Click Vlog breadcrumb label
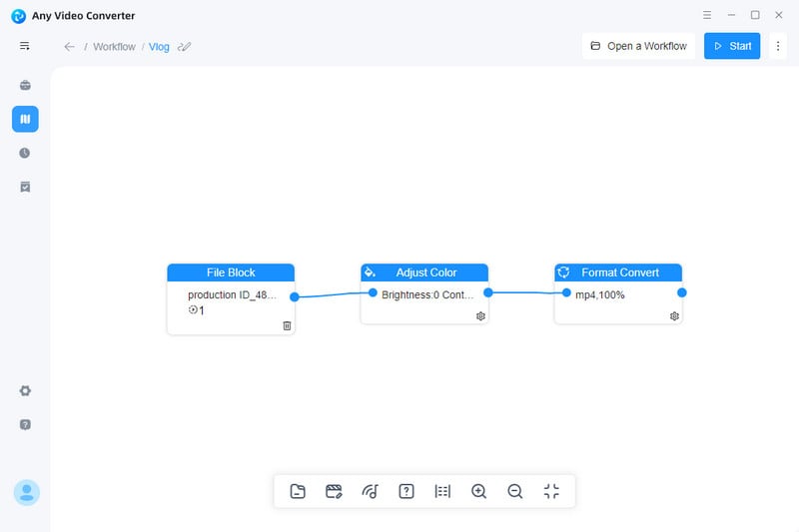 tap(159, 47)
